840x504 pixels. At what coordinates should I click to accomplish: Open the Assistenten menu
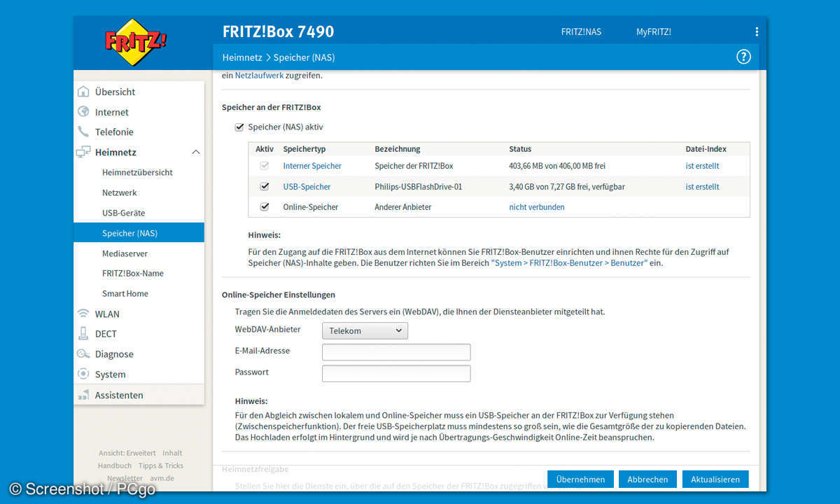click(x=119, y=395)
